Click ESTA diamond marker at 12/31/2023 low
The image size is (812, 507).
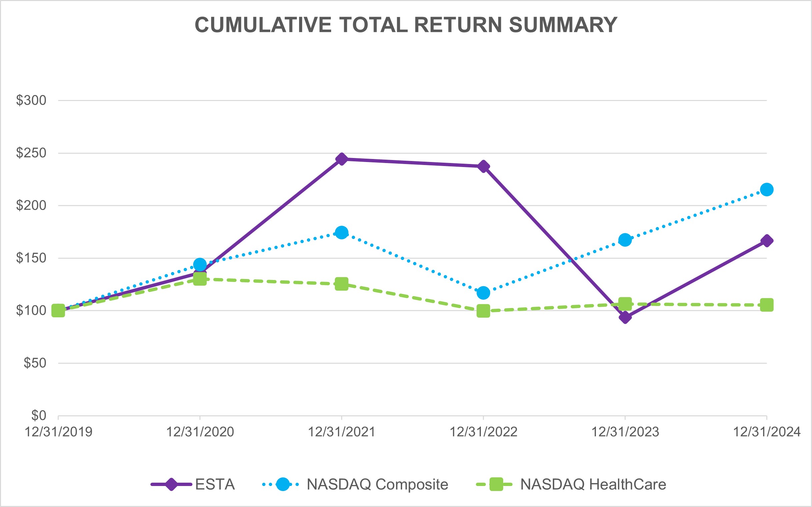coord(625,317)
